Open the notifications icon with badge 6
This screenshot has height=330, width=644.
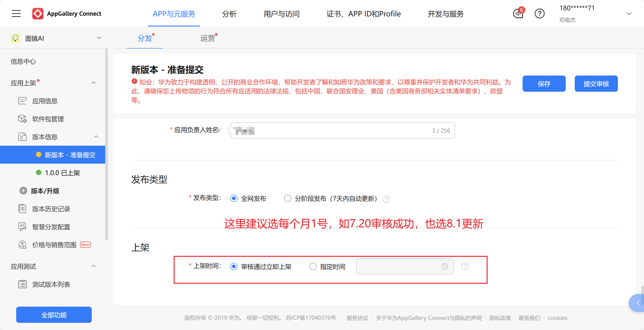[x=518, y=13]
